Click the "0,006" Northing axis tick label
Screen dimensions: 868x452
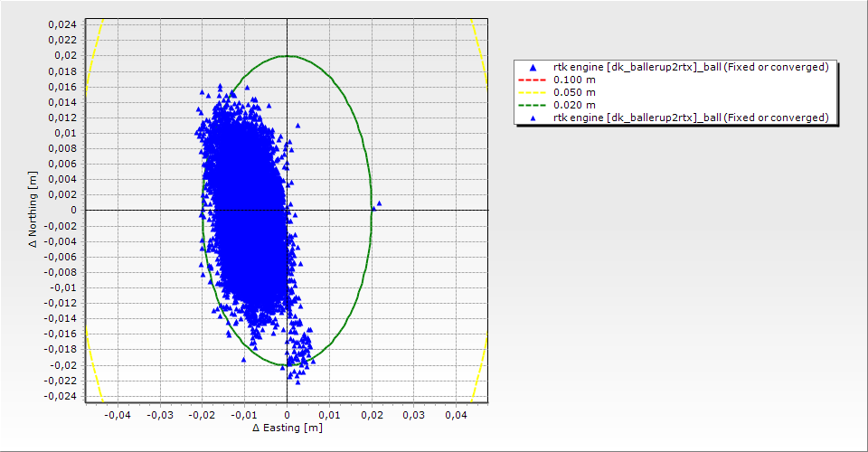(62, 164)
